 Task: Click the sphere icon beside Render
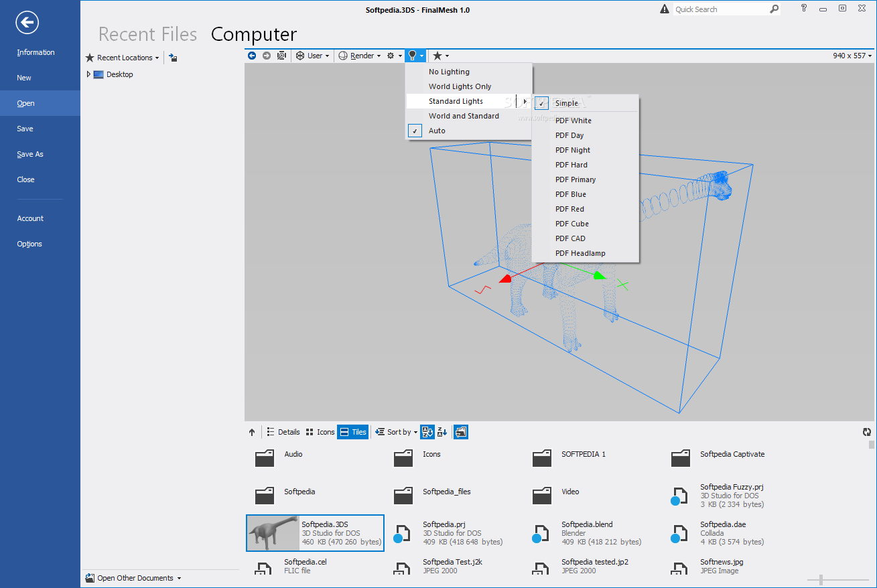(343, 56)
